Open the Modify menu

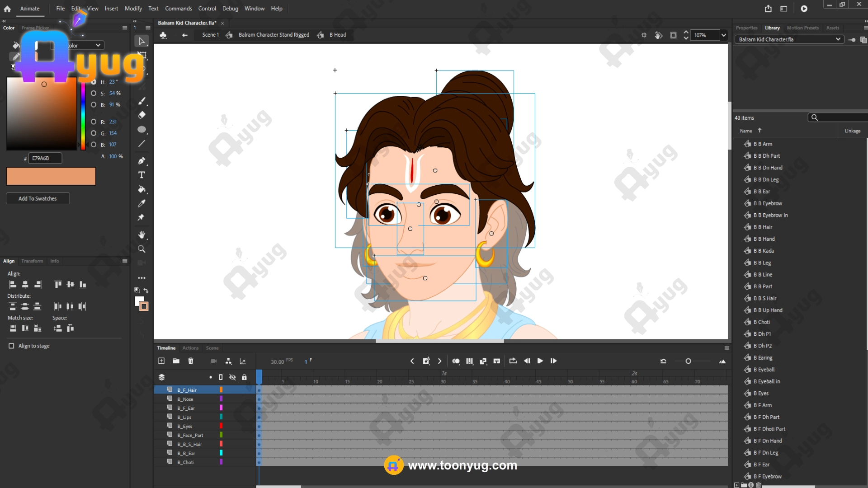point(133,9)
